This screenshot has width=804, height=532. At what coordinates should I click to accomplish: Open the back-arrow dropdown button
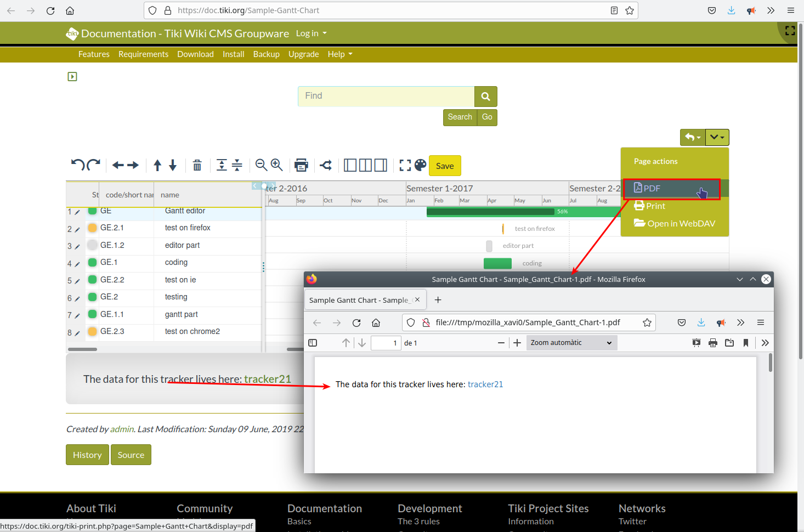click(693, 137)
